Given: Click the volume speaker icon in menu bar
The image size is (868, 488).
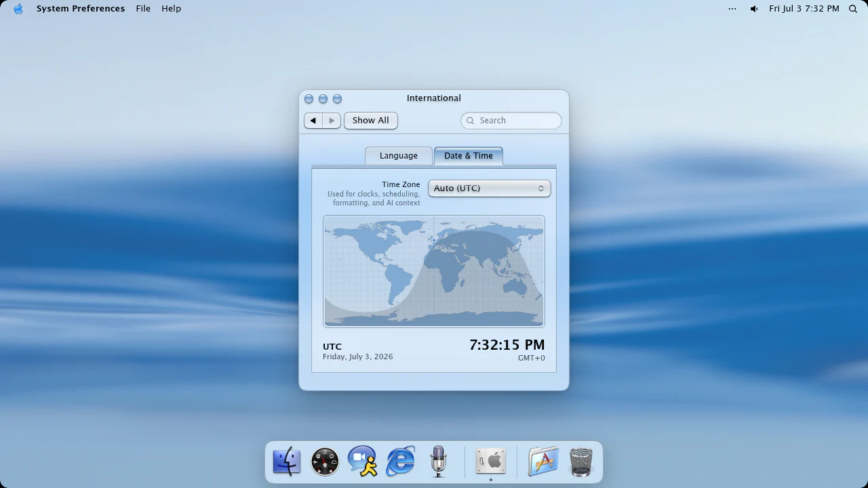Looking at the screenshot, I should pos(754,9).
